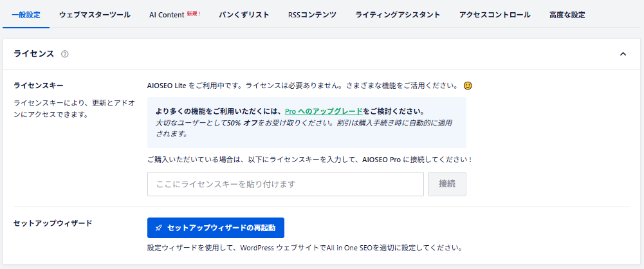Switch to the ライティングアシスタント tab
This screenshot has width=644, height=269.
tap(398, 15)
